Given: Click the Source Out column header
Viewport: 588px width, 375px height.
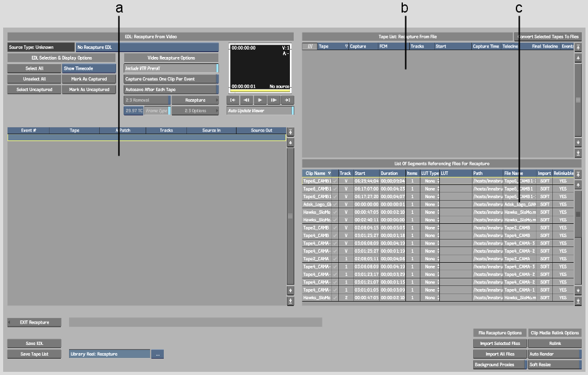Looking at the screenshot, I should coord(262,130).
